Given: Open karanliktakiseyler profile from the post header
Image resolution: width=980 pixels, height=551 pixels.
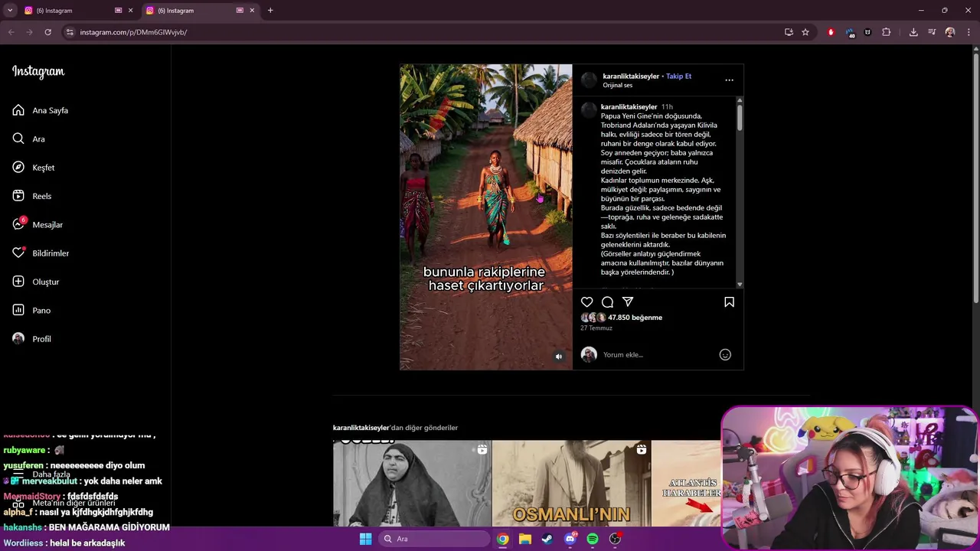Looking at the screenshot, I should pyautogui.click(x=631, y=77).
